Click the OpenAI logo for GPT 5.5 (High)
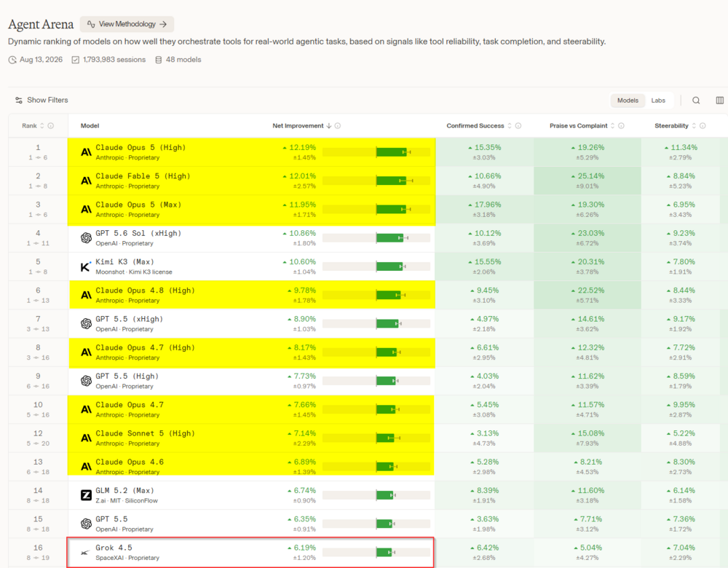The height and width of the screenshot is (568, 728). click(86, 381)
